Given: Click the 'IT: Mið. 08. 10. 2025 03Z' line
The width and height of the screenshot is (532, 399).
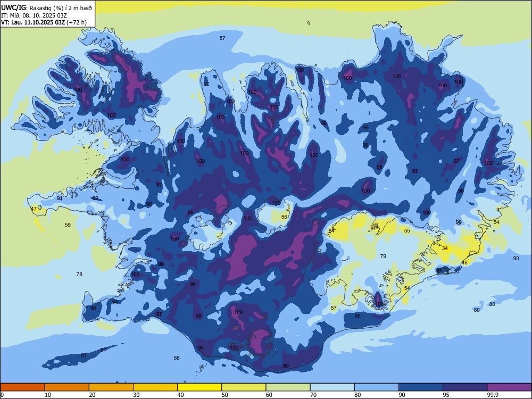Looking at the screenshot, I should pos(34,15).
